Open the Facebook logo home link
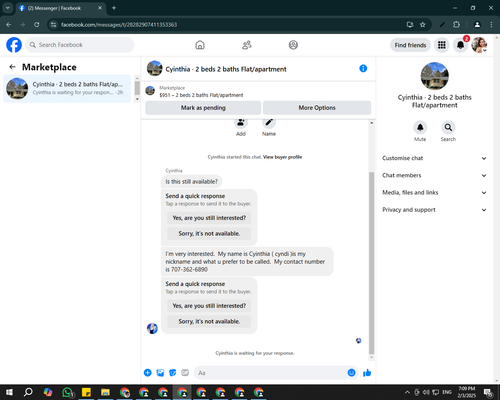Viewport: 500px width, 400px height. point(14,45)
